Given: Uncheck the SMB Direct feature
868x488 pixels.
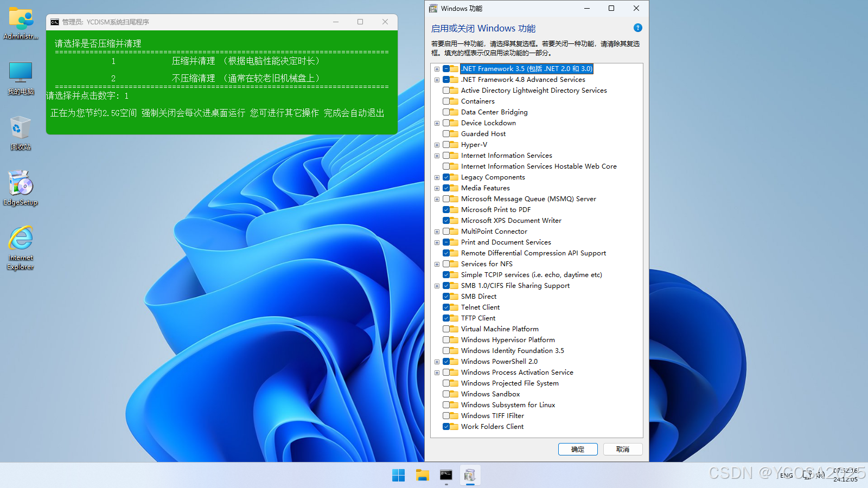Looking at the screenshot, I should click(x=446, y=297).
